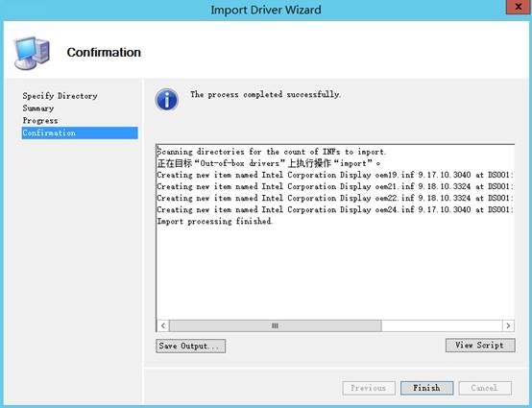Click the 'Scanning directories' output line
532x408 pixels.
[272, 152]
